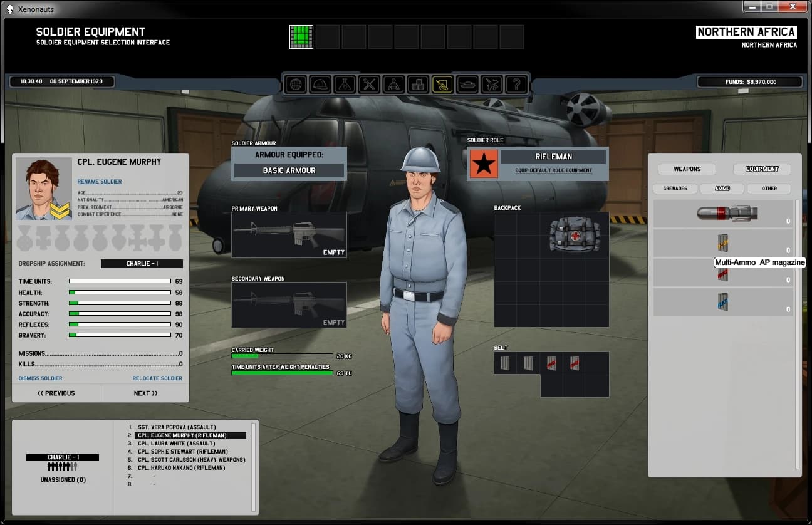Select the fourth belt magazine with red stripe

[574, 363]
